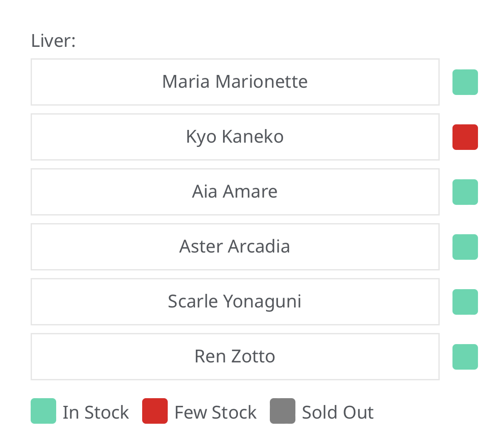
Task: Select the Ren Zotto option
Action: [x=235, y=356]
